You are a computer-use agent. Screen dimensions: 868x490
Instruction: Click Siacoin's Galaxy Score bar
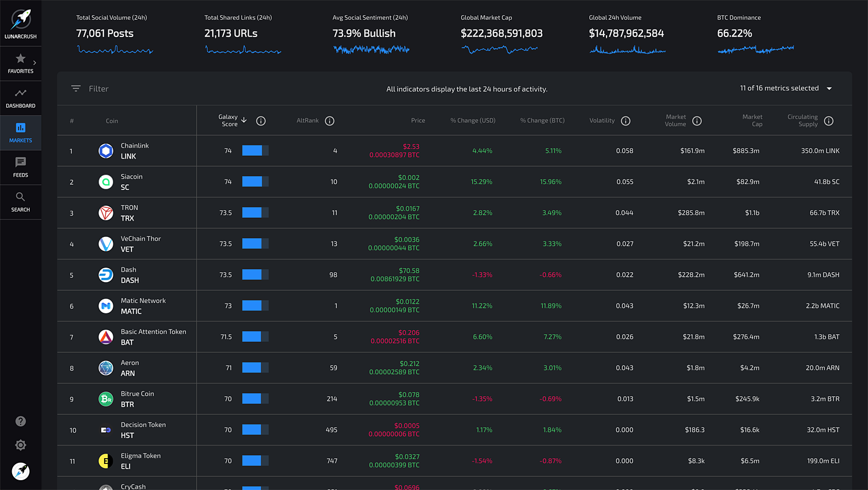click(x=255, y=182)
